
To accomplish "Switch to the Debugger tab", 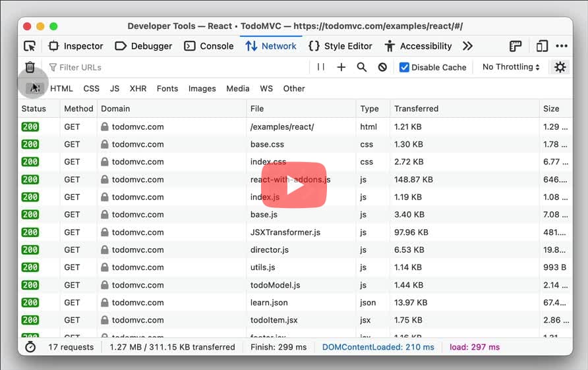I will click(x=143, y=46).
